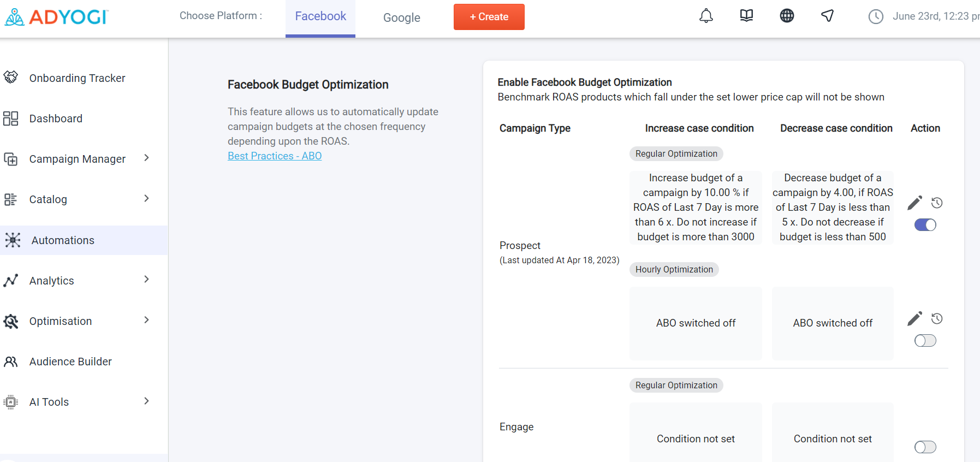Click the Analytics graph icon
The image size is (980, 462).
[x=11, y=281]
